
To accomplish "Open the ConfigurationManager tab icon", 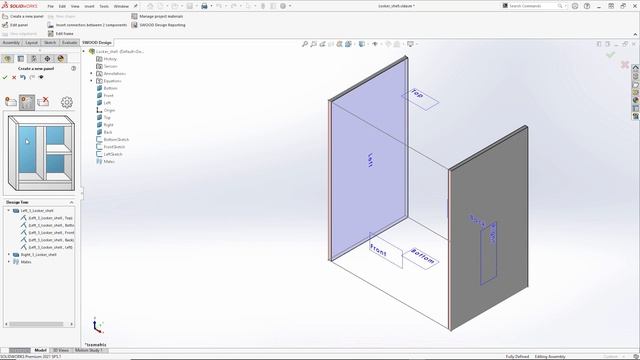I will (34, 59).
